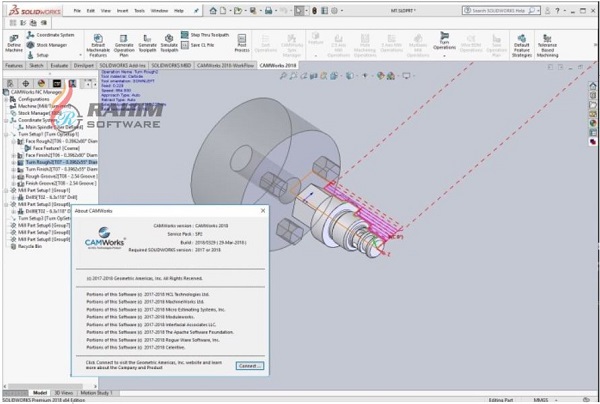
Task: Expand the Finish Groove2 operation
Action: 14,184
